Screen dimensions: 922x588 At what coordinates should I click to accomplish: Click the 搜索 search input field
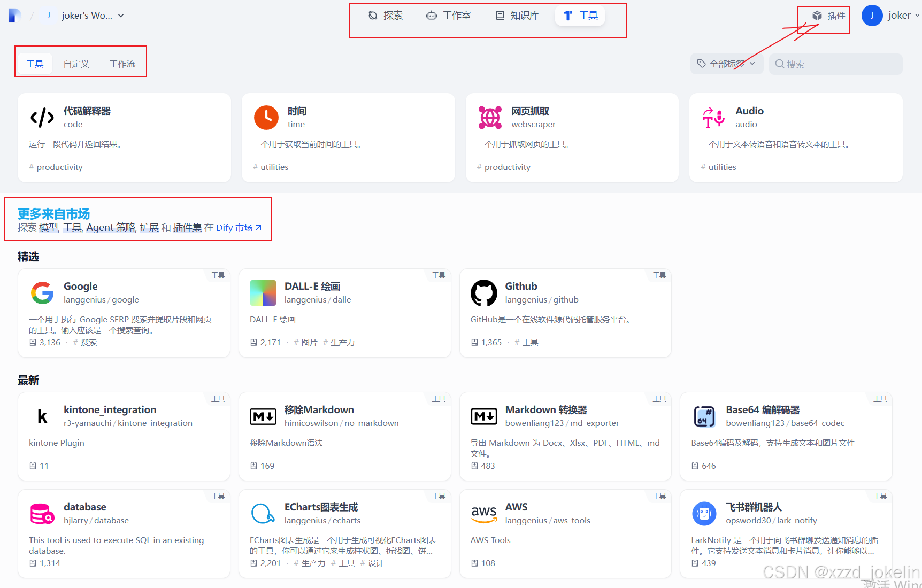click(x=835, y=64)
